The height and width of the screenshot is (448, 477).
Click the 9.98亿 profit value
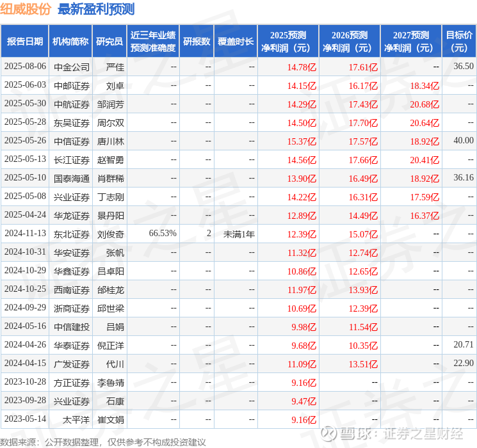[304, 327]
